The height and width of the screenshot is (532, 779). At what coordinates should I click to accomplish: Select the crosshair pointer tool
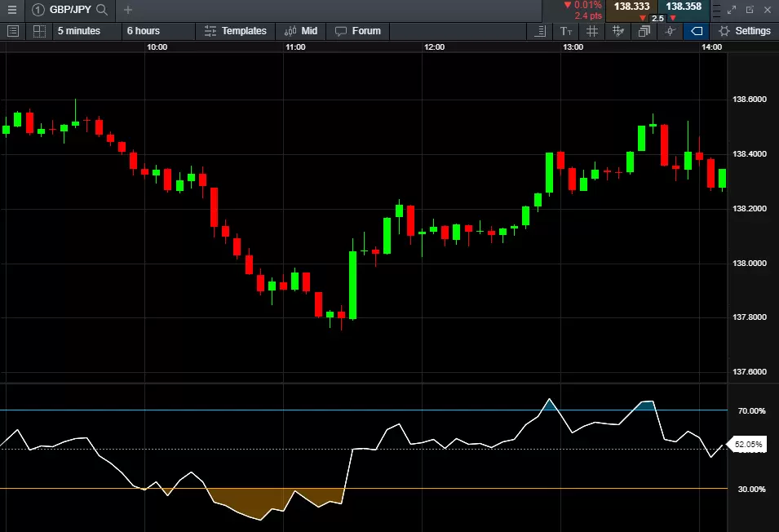pos(670,31)
